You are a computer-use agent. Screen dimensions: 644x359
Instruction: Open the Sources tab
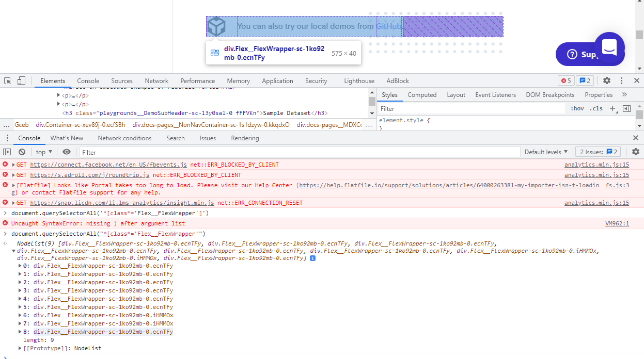pos(122,80)
